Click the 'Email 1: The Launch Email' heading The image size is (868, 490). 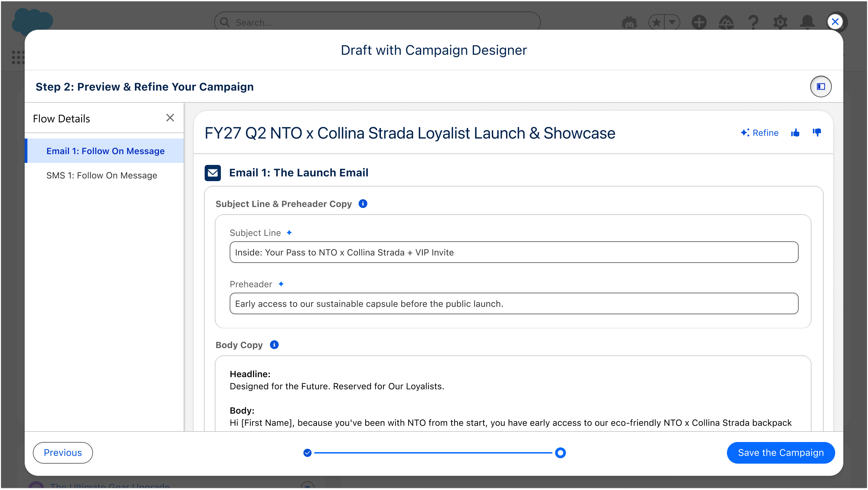click(299, 173)
